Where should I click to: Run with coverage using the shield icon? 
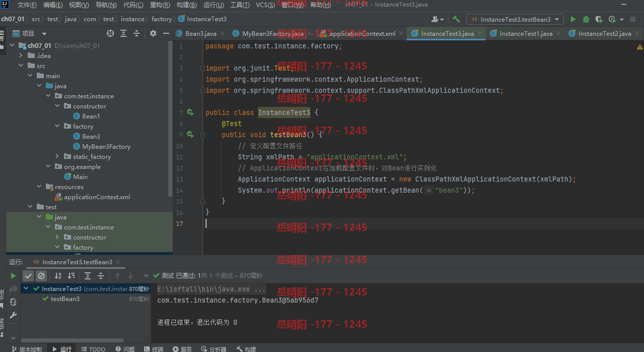598,19
